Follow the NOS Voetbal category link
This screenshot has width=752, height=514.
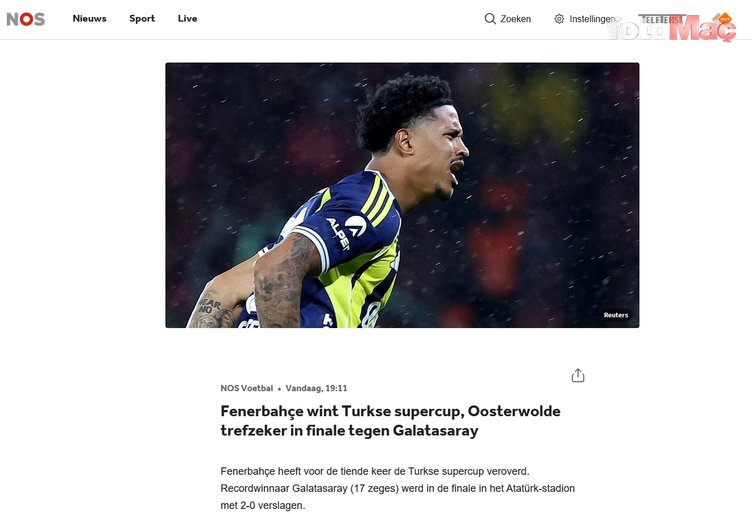[247, 388]
